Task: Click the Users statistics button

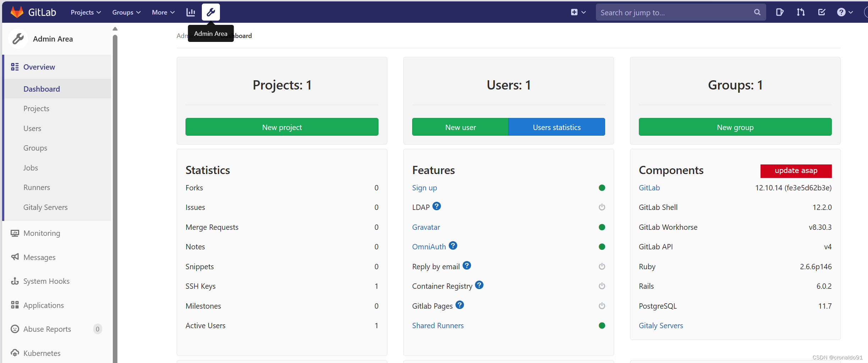Action: [557, 127]
